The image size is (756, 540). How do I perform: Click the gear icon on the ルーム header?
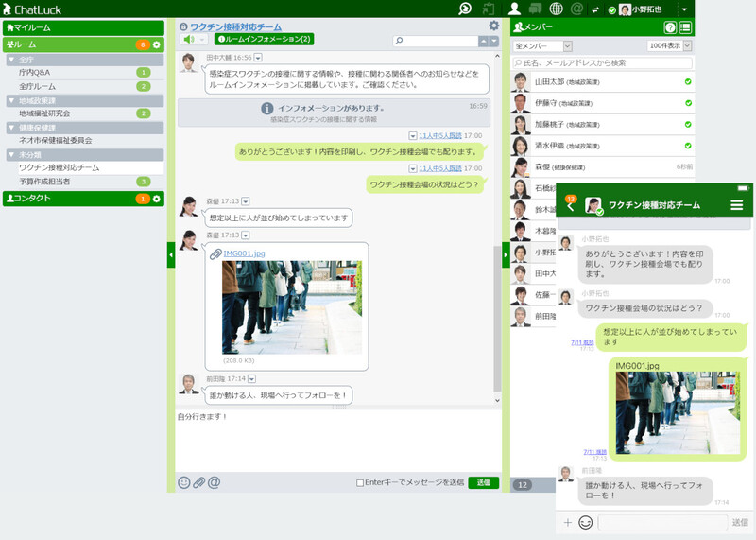pos(157,44)
